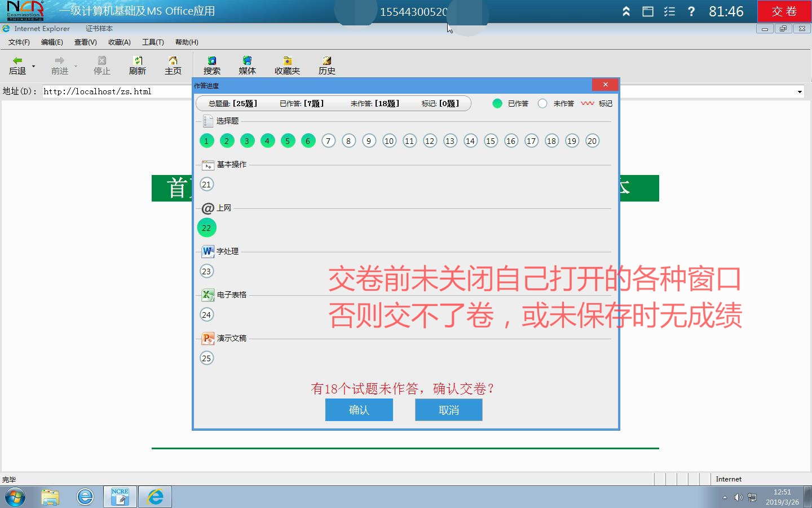The height and width of the screenshot is (508, 812).
Task: Click the red 交卷 submit button
Action: tap(784, 11)
